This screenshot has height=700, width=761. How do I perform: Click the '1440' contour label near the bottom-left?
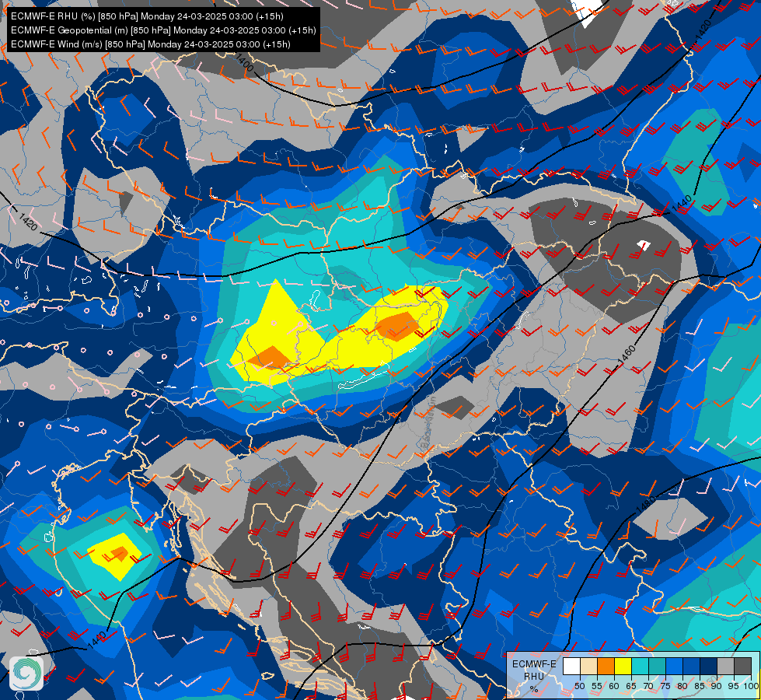(x=97, y=639)
